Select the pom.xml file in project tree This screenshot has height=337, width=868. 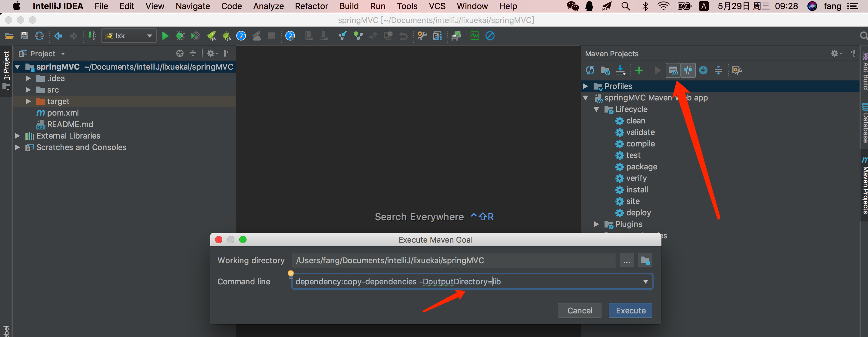pos(63,113)
